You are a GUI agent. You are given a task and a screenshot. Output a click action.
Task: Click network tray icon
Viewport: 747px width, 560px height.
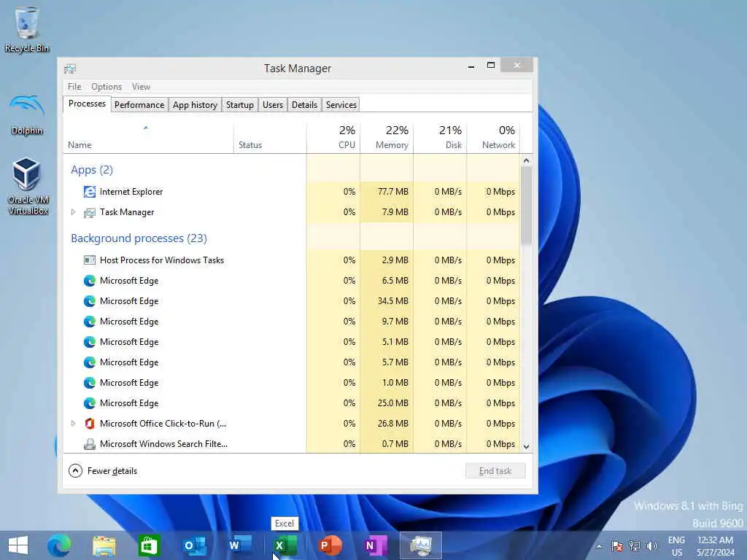(x=635, y=545)
